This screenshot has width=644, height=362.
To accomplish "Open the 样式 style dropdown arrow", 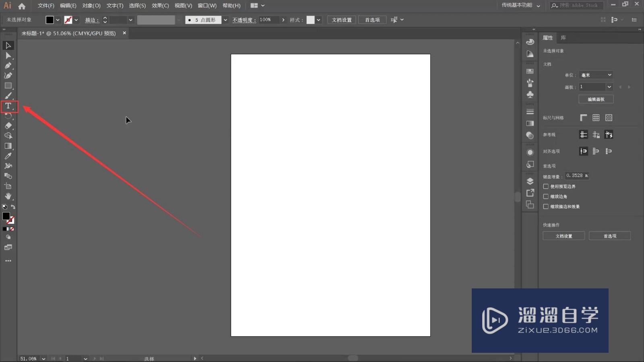I will [x=318, y=20].
